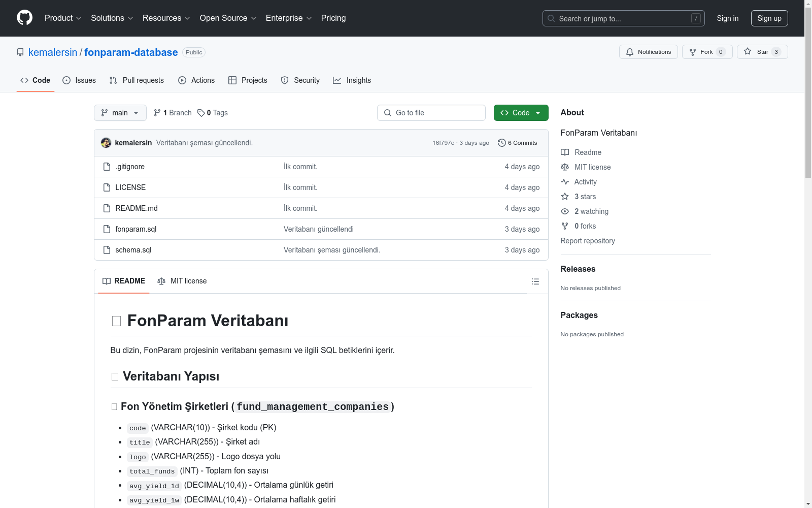Open the fonparam.sql file

(x=136, y=229)
